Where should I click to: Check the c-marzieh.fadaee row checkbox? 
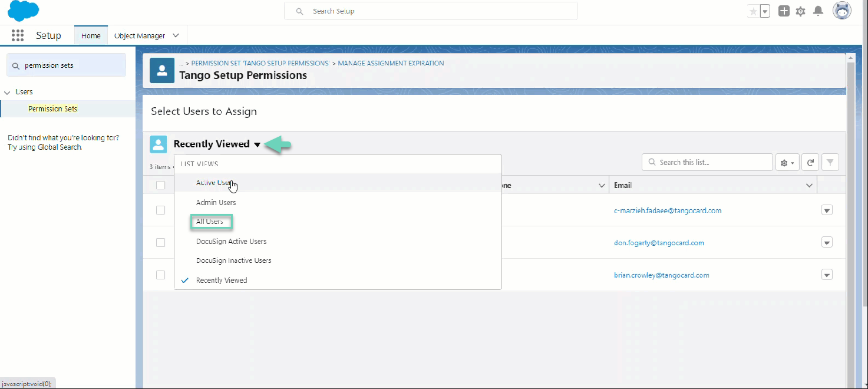(x=160, y=210)
